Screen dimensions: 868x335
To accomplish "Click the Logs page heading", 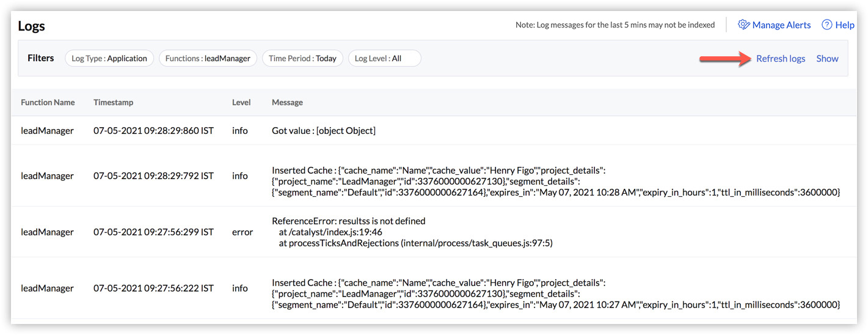I will click(x=31, y=26).
